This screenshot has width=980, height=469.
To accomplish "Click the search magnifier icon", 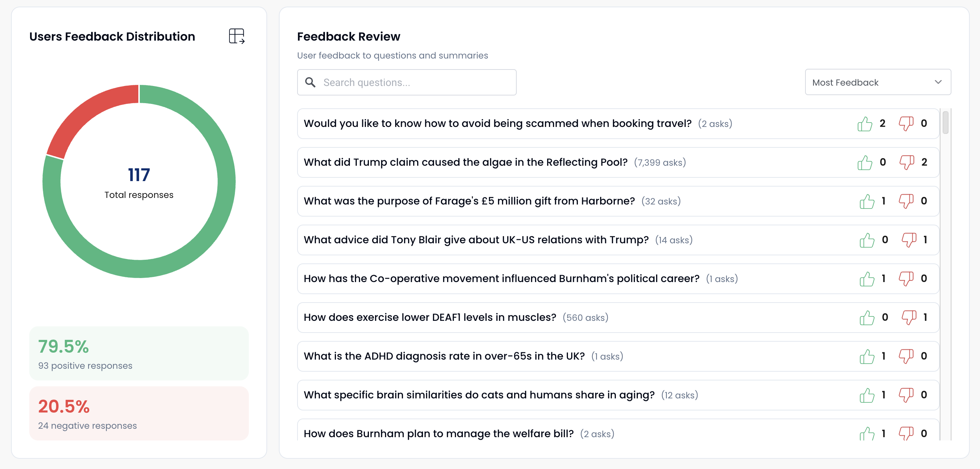I will coord(310,82).
